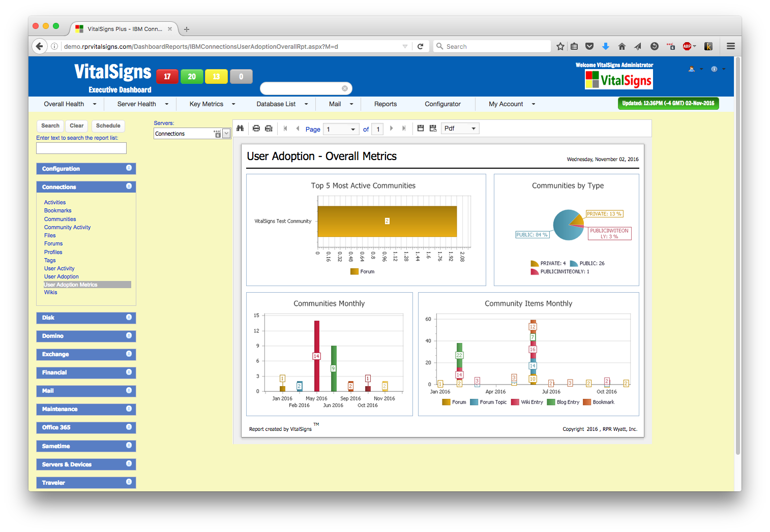Reload the page with refresh icon
The height and width of the screenshot is (532, 770).
click(421, 46)
